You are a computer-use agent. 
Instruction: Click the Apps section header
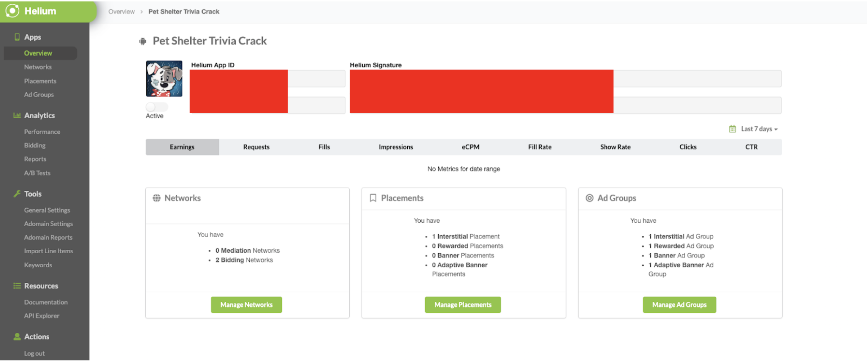pyautogui.click(x=32, y=37)
